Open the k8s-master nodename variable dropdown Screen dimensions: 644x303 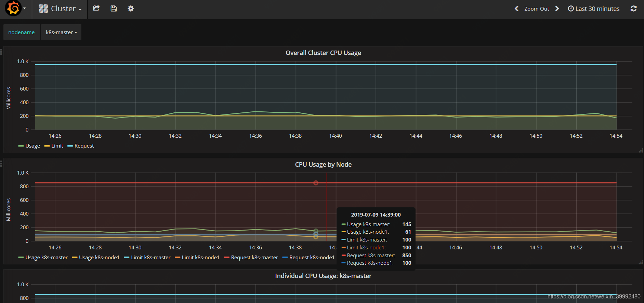click(x=61, y=32)
